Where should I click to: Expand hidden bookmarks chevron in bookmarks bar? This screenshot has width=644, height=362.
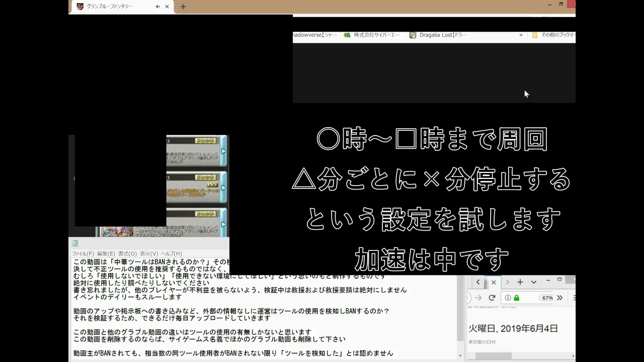[x=521, y=35]
